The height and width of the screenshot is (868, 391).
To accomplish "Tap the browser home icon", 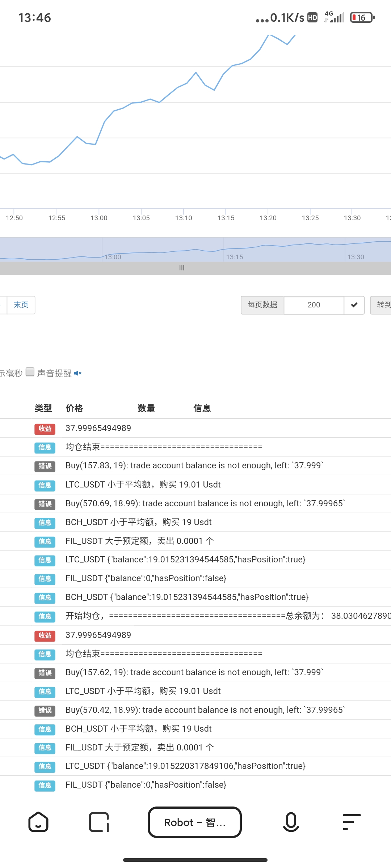I will tap(38, 822).
